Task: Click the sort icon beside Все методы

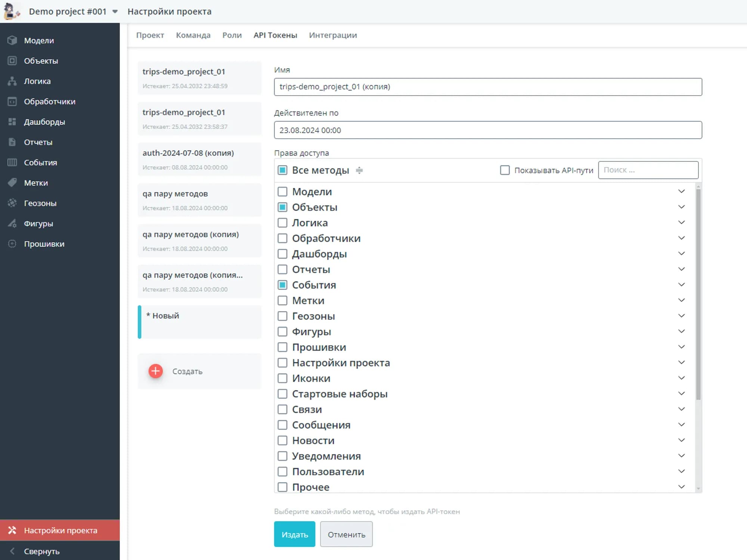Action: (359, 170)
